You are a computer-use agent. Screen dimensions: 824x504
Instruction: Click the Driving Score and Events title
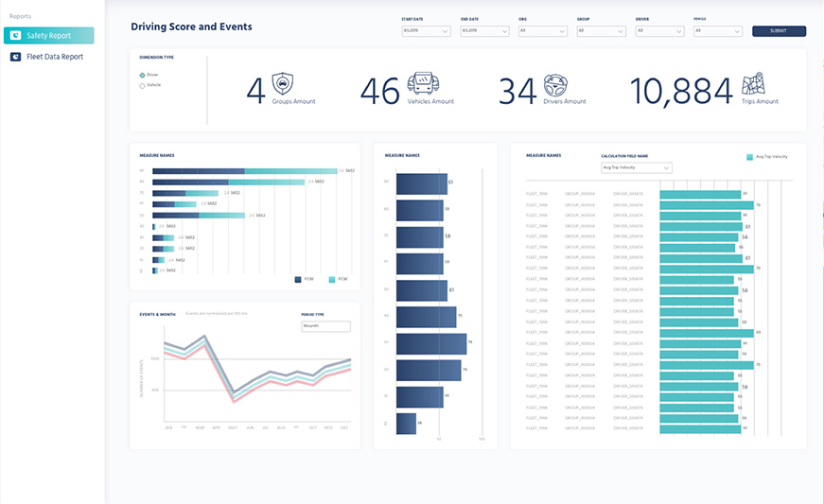tap(191, 26)
